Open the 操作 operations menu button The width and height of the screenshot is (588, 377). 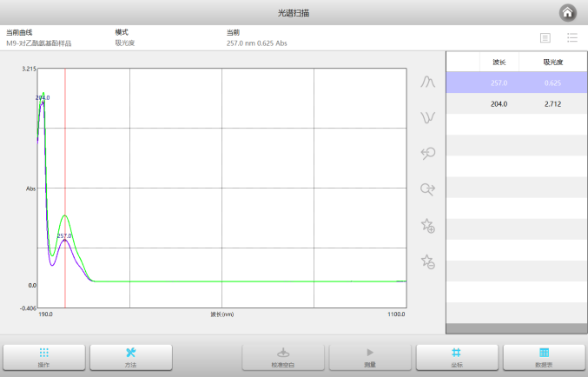pyautogui.click(x=43, y=357)
